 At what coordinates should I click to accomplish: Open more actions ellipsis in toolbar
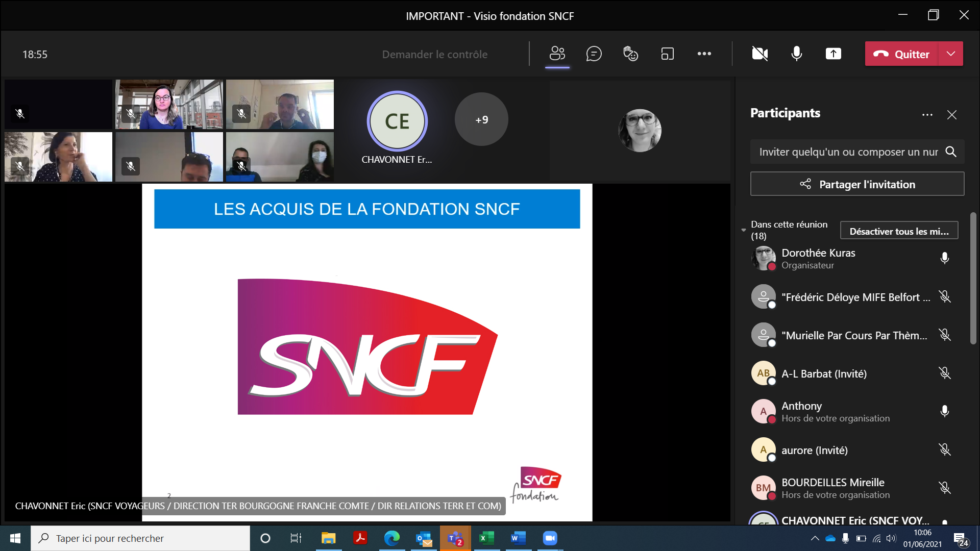tap(704, 54)
